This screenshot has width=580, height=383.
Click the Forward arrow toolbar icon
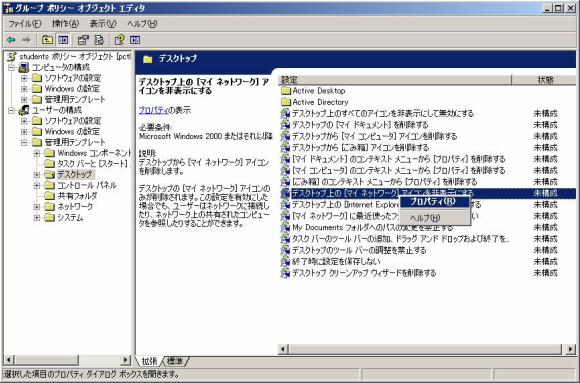pos(26,40)
